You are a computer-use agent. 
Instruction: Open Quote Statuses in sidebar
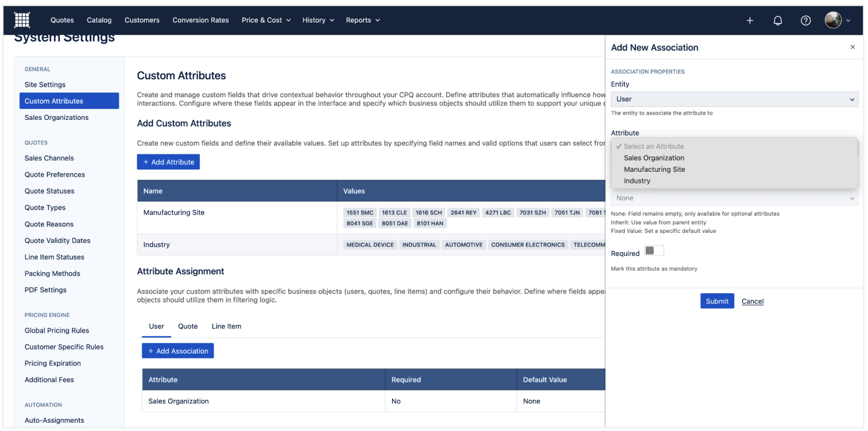[49, 191]
